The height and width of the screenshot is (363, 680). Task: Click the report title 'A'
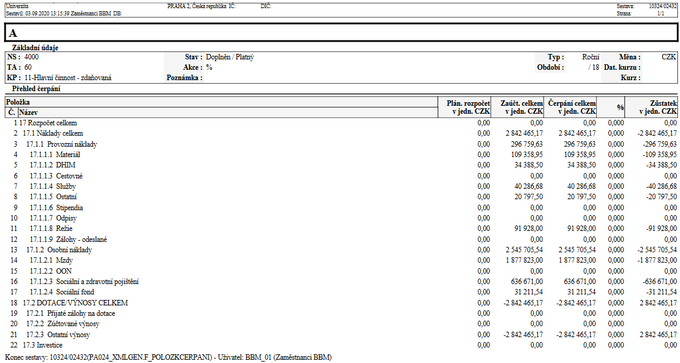click(x=13, y=33)
